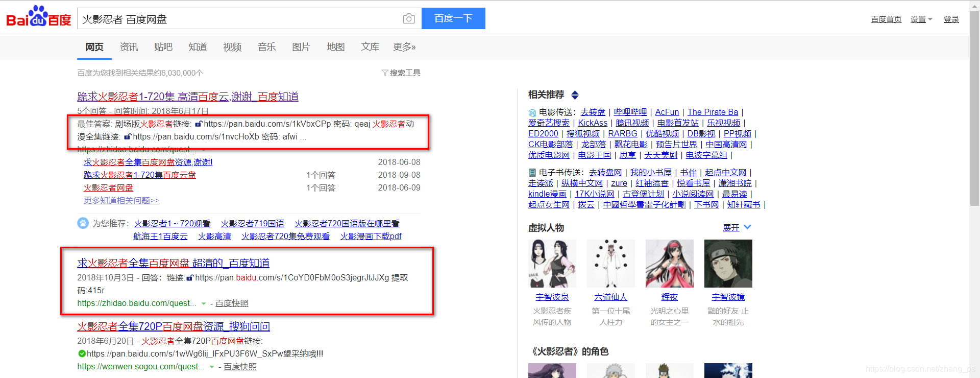This screenshot has width=980, height=378.
Task: Click the 搜索工具 filter icon
Action: pyautogui.click(x=385, y=73)
